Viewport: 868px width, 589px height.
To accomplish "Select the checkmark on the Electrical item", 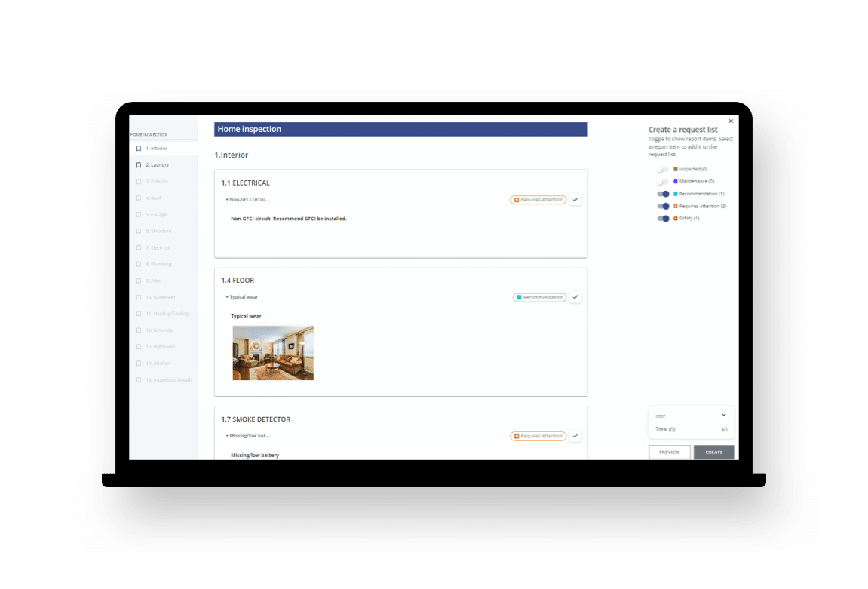I will click(575, 200).
